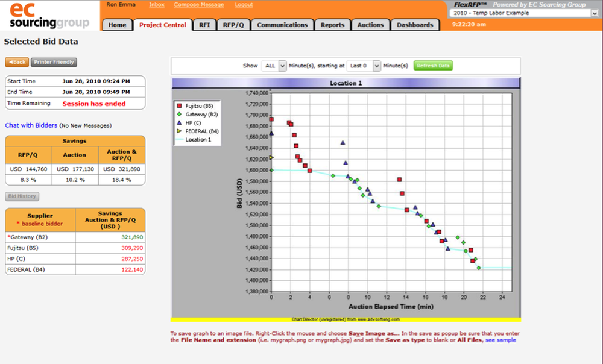Click the Fujitsu (B5) supplier row
The height and width of the screenshot is (364, 603).
pyautogui.click(x=75, y=248)
